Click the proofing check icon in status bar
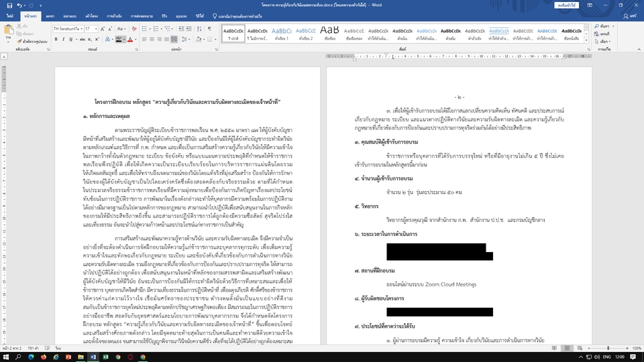Screen dimensions: 644x362 click(x=47, y=348)
